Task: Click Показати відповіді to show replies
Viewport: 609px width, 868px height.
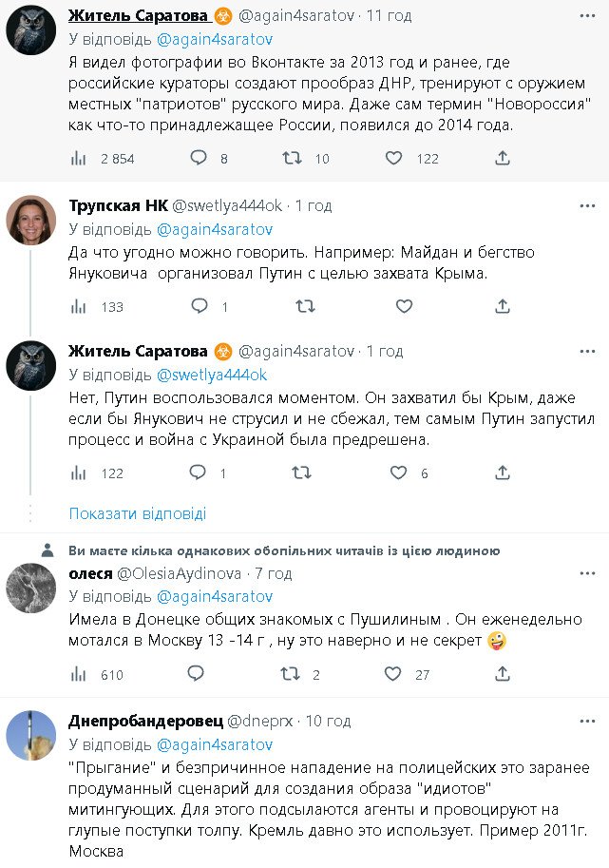Action: click(137, 513)
